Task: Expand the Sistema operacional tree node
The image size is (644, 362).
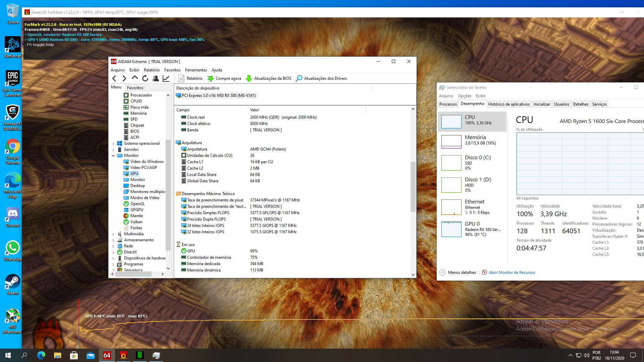Action: tap(113, 143)
